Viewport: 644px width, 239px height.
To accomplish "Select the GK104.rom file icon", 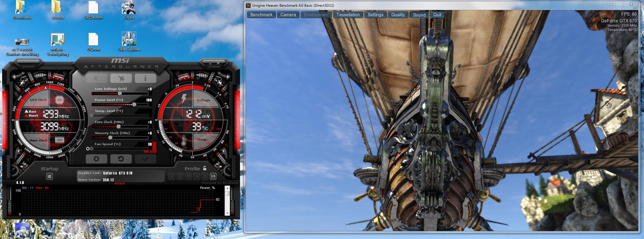I will point(93,10).
